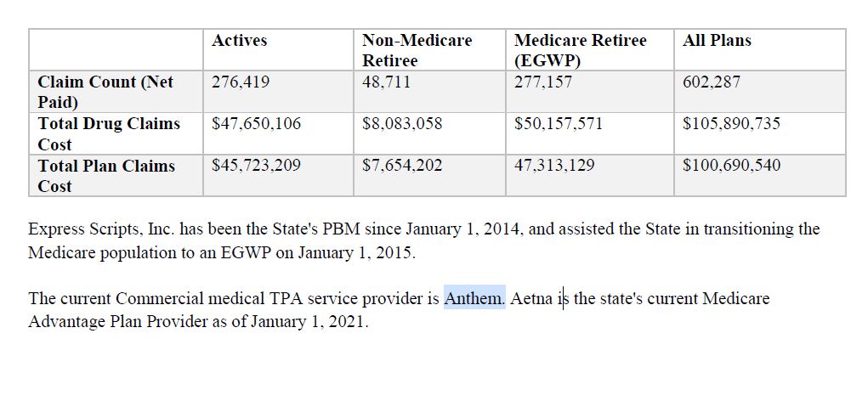Click the 277,157 claim count cell
868x418 pixels.
543,82
